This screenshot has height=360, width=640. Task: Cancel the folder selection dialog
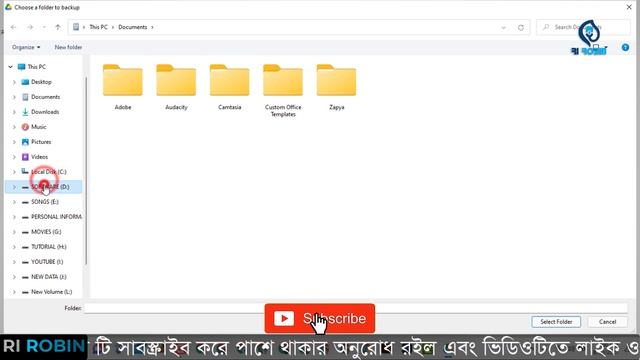point(607,322)
